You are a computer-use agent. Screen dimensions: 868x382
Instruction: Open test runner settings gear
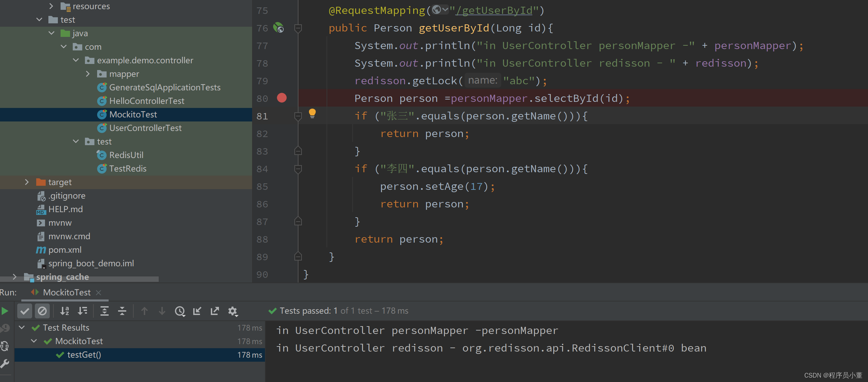click(x=233, y=311)
